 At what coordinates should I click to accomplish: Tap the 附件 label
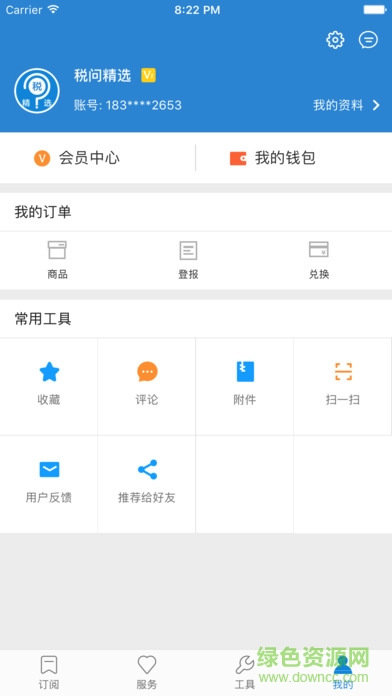[x=245, y=400]
